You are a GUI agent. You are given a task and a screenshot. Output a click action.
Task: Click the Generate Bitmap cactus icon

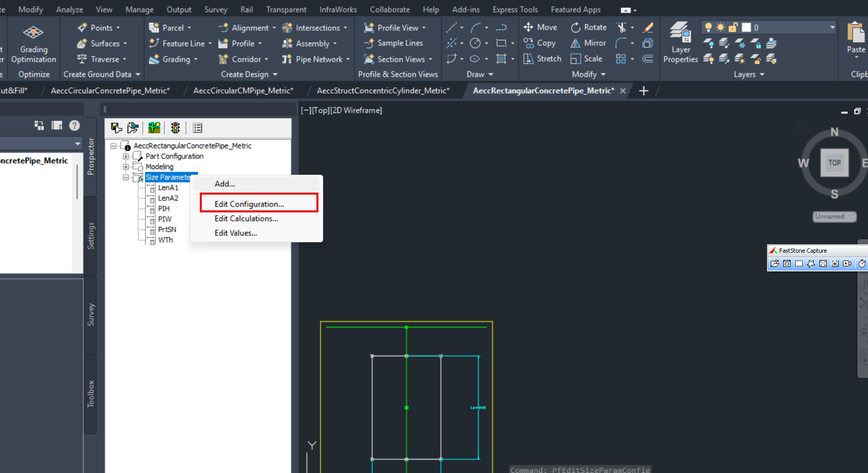pyautogui.click(x=154, y=128)
